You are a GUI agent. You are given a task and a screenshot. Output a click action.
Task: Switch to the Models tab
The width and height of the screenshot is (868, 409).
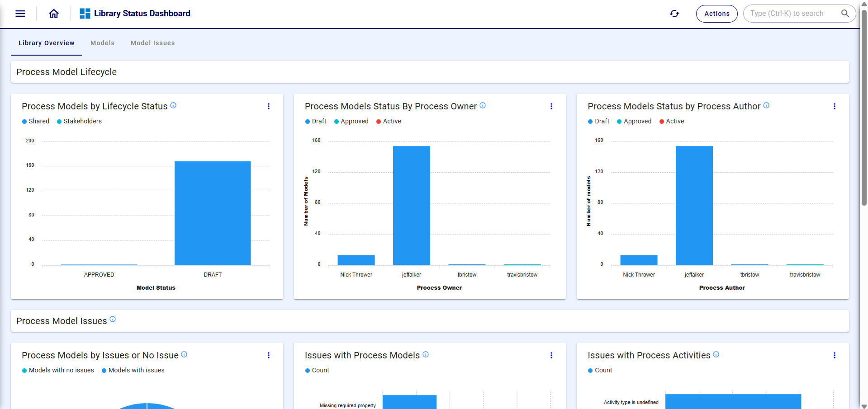click(103, 43)
